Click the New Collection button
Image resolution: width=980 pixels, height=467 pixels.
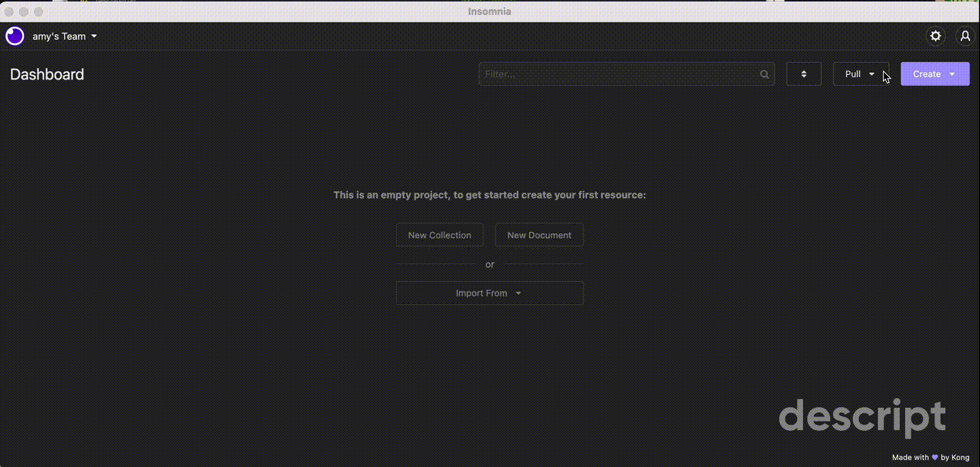439,235
